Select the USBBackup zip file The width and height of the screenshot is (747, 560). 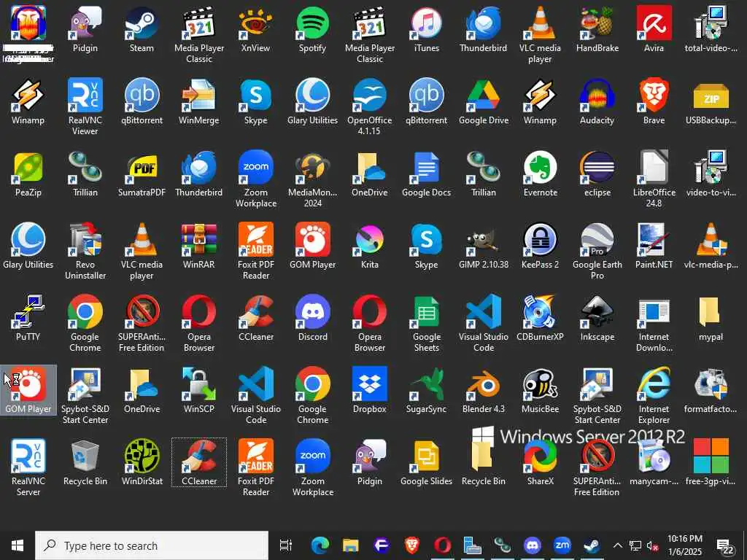tap(711, 102)
